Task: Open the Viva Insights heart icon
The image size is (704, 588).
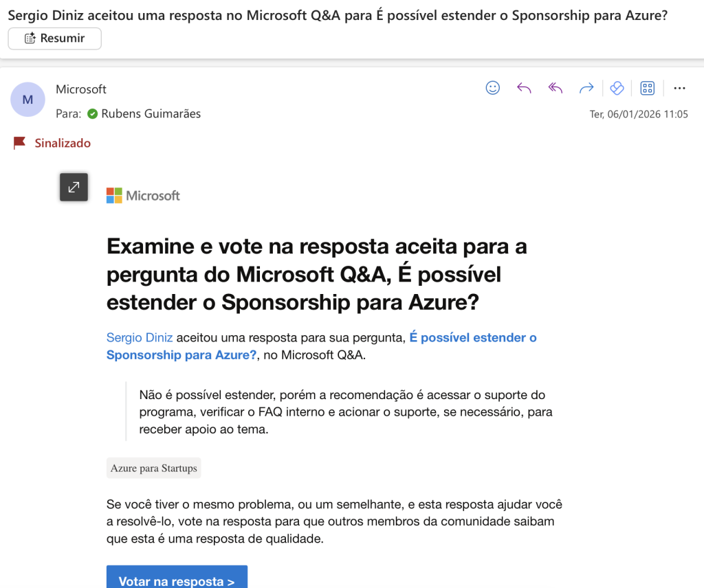Action: pyautogui.click(x=617, y=88)
